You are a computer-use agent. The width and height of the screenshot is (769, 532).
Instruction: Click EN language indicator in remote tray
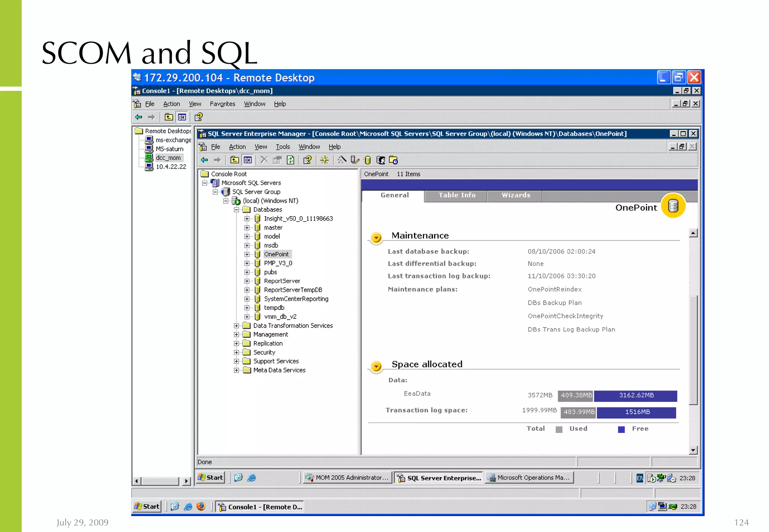[x=640, y=478]
